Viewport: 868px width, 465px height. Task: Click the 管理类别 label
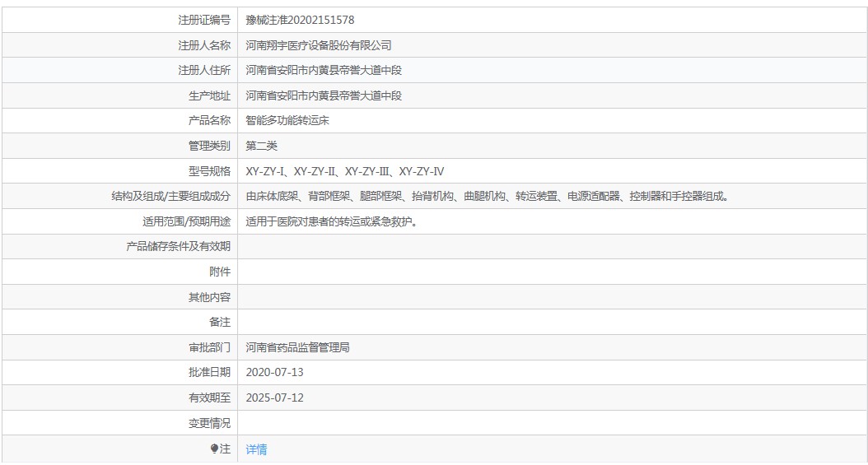[x=209, y=146]
